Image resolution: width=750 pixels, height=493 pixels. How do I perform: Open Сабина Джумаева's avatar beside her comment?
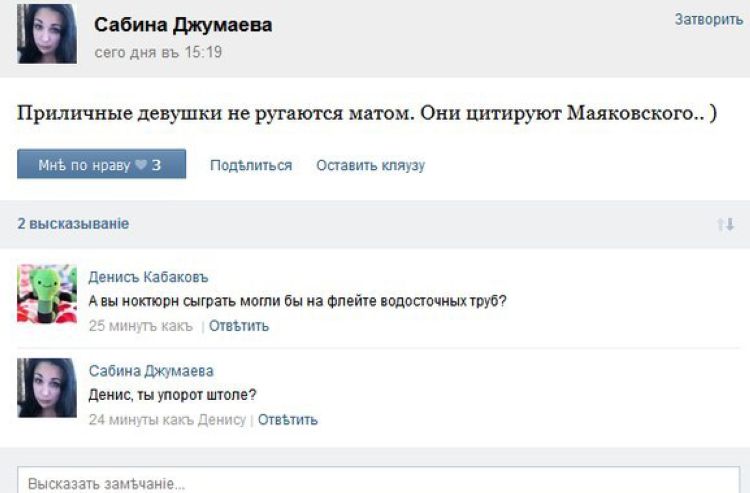point(47,388)
